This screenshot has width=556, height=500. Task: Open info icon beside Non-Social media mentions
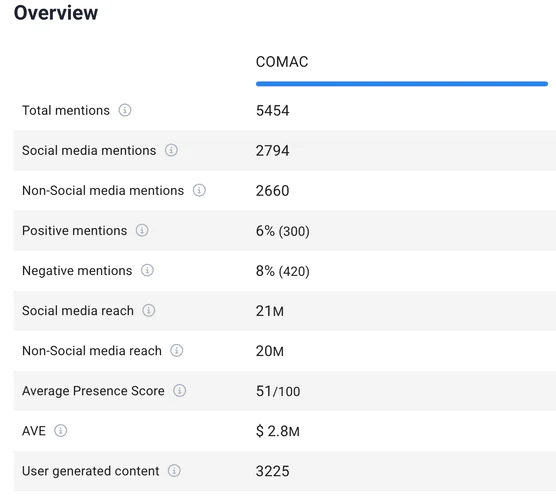[199, 190]
